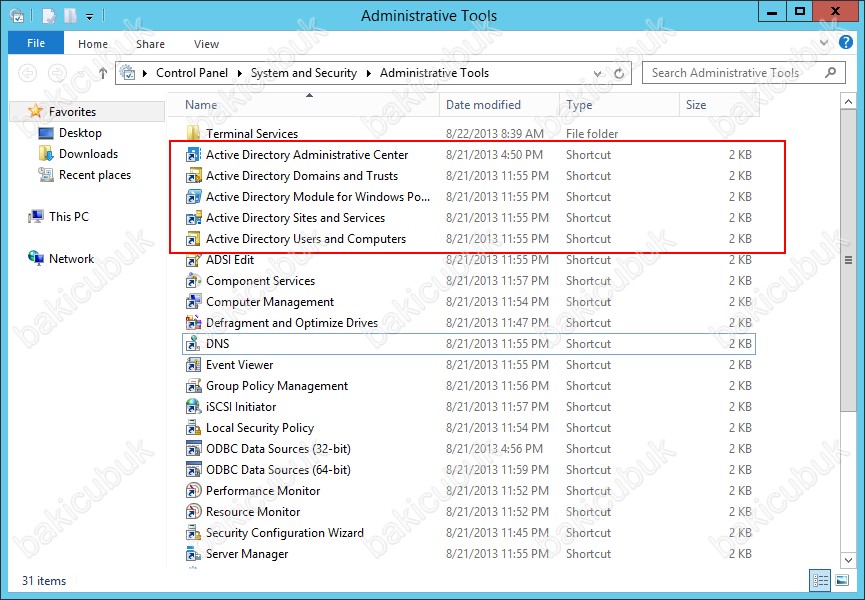Screen dimensions: 865x600
Task: Select ODBC Data Sources (32-bit) icon
Action: point(193,448)
